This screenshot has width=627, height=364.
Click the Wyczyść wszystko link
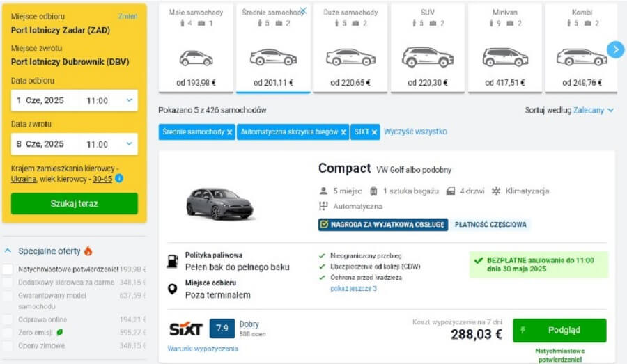pos(415,132)
